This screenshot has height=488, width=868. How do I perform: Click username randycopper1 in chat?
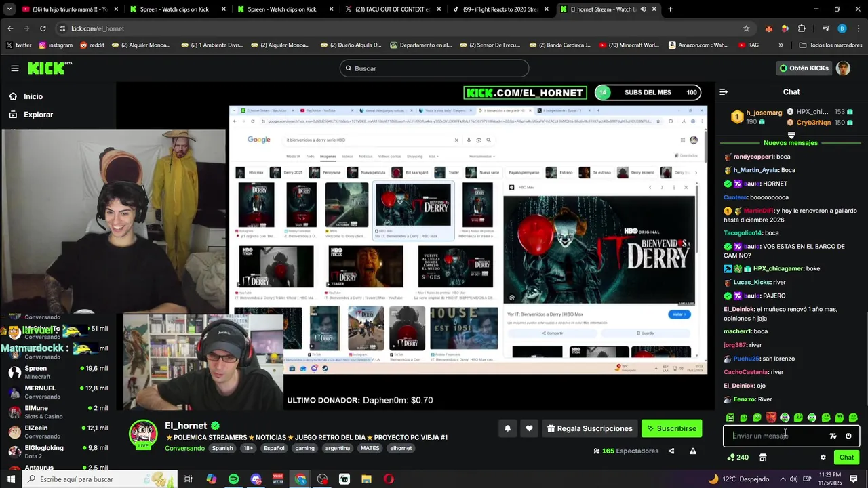point(753,157)
